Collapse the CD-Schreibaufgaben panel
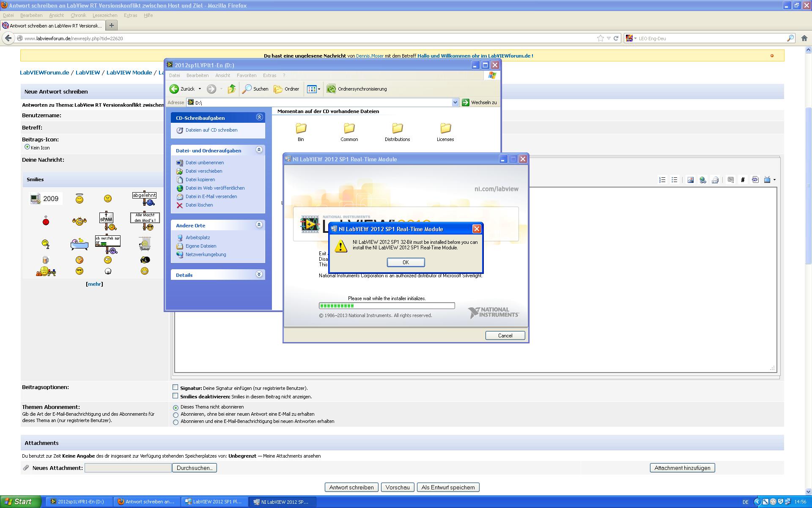Viewport: 812px width, 508px height. 259,117
